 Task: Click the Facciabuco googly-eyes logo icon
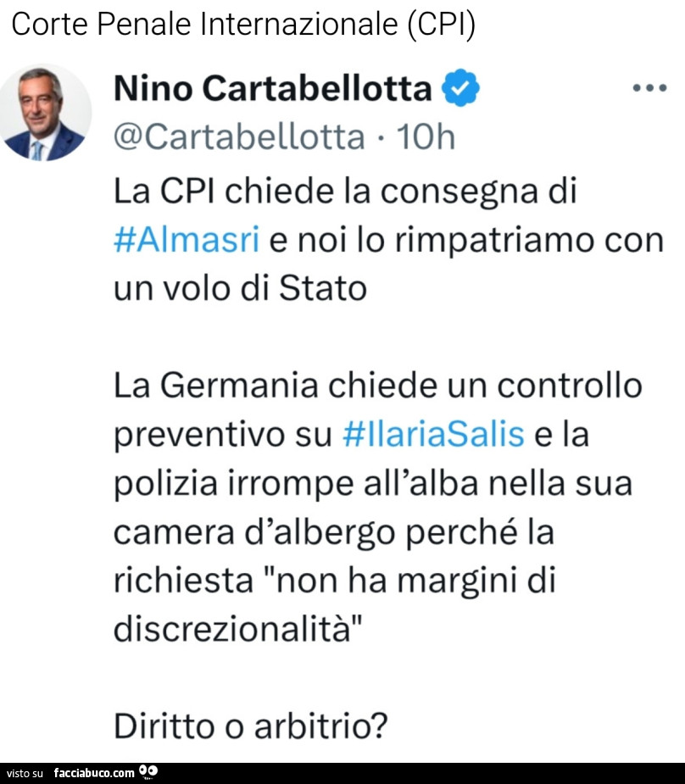148,771
